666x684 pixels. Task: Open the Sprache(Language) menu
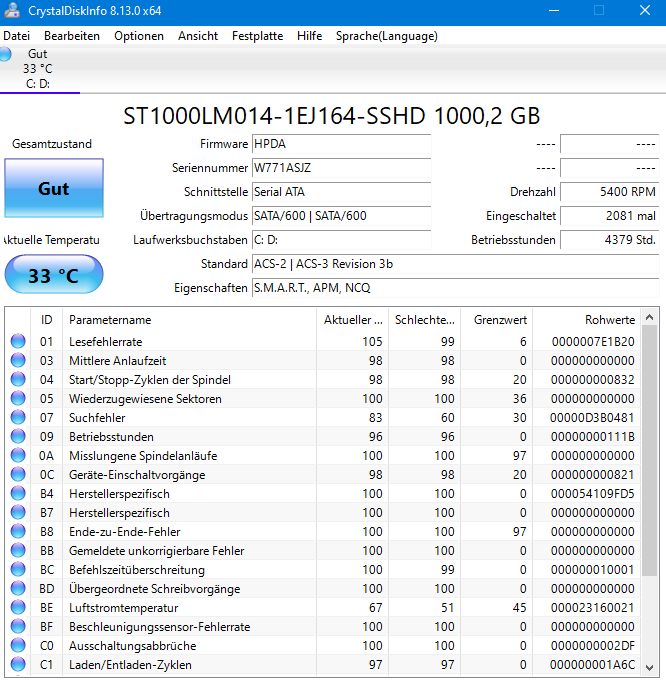coord(387,36)
